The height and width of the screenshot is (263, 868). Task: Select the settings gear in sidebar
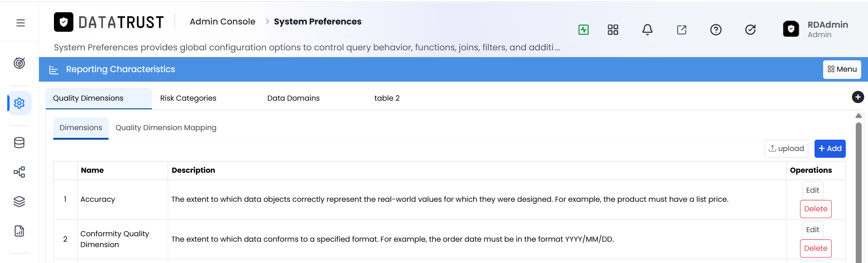[19, 103]
